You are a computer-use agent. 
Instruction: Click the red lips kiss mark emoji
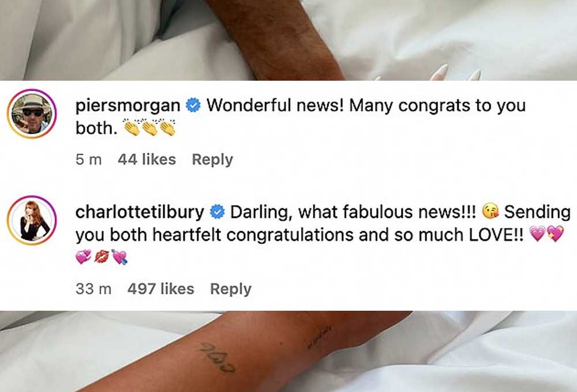102,257
